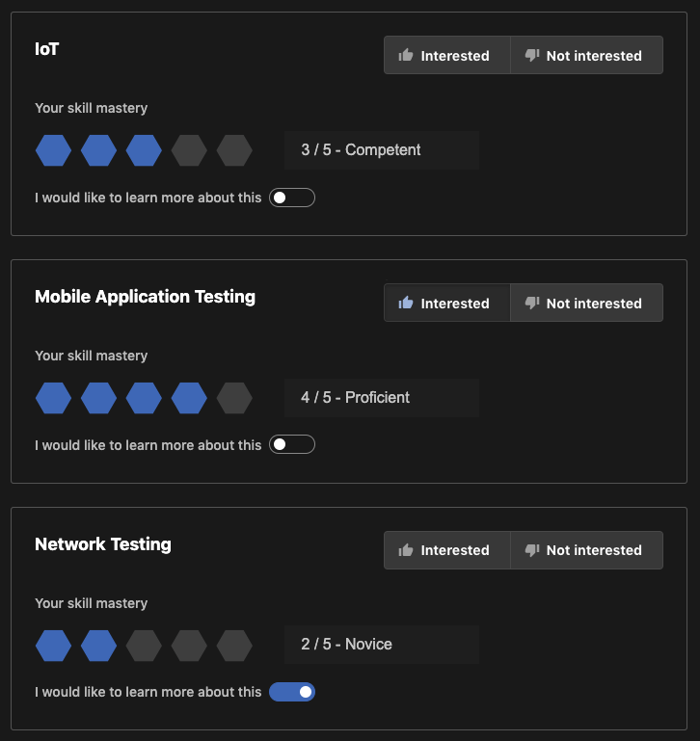The image size is (700, 741).
Task: Click the "3 / 5 - Competent" mastery field
Action: tap(381, 150)
